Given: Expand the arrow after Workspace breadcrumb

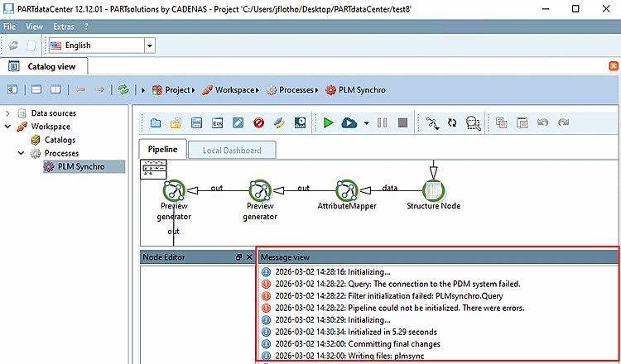Looking at the screenshot, I should [x=258, y=90].
